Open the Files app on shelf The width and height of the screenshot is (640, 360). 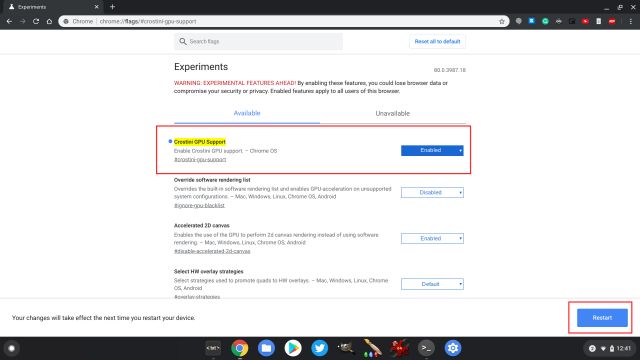coord(266,348)
